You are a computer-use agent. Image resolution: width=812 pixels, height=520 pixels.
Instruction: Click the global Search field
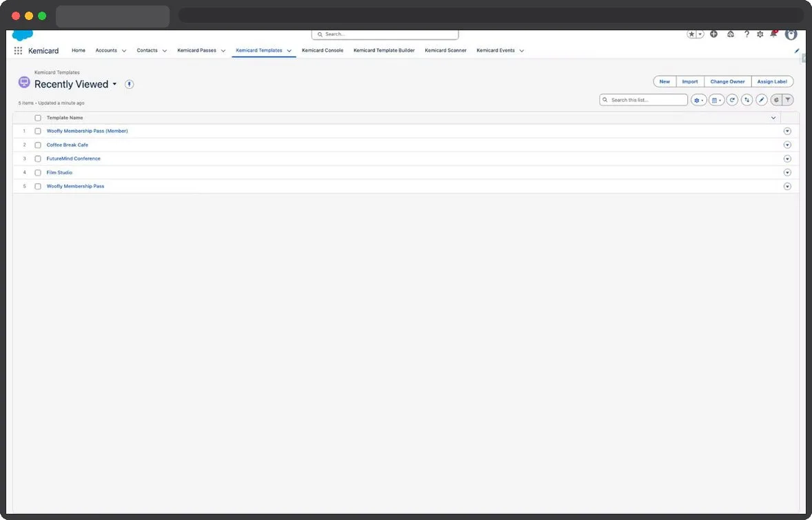click(x=385, y=34)
